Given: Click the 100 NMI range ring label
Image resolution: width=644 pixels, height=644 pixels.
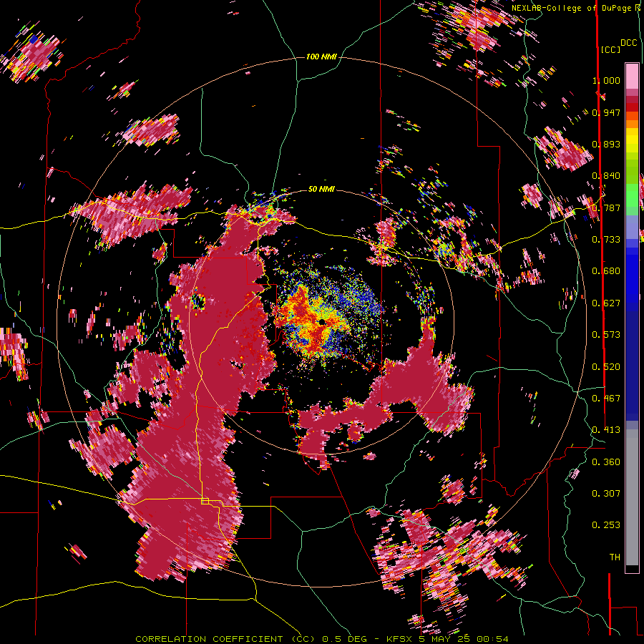Looking at the screenshot, I should point(321,57).
